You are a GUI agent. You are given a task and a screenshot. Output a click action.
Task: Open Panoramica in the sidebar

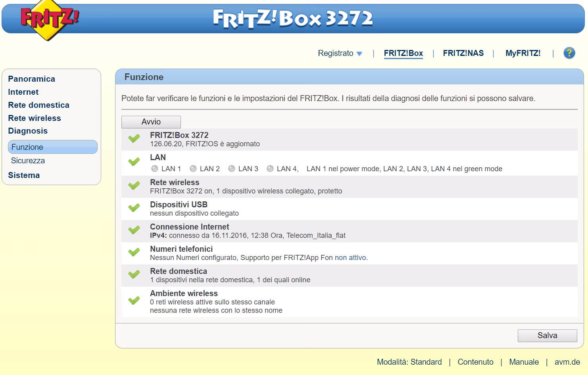(x=32, y=79)
